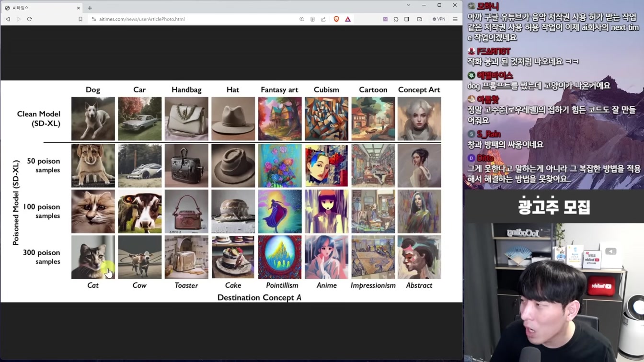Click the 'Toaster' label under the grid
Image resolution: width=644 pixels, height=362 pixels.
click(186, 285)
